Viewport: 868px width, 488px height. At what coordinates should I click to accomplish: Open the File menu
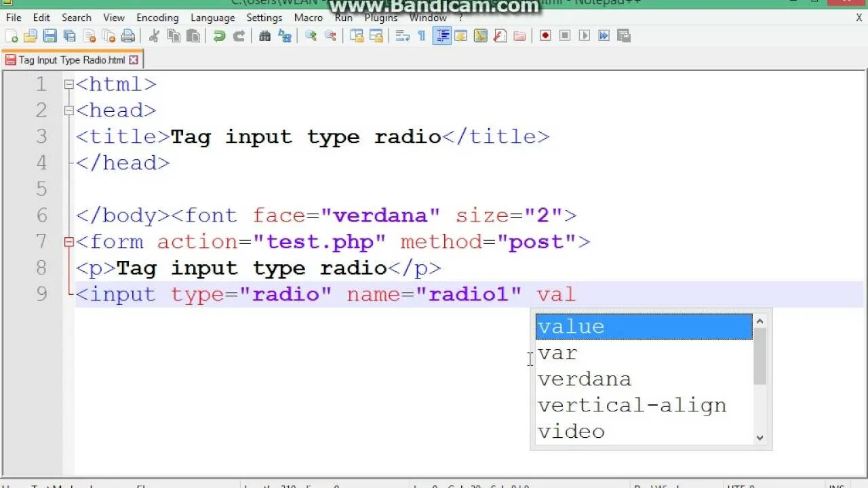point(14,18)
